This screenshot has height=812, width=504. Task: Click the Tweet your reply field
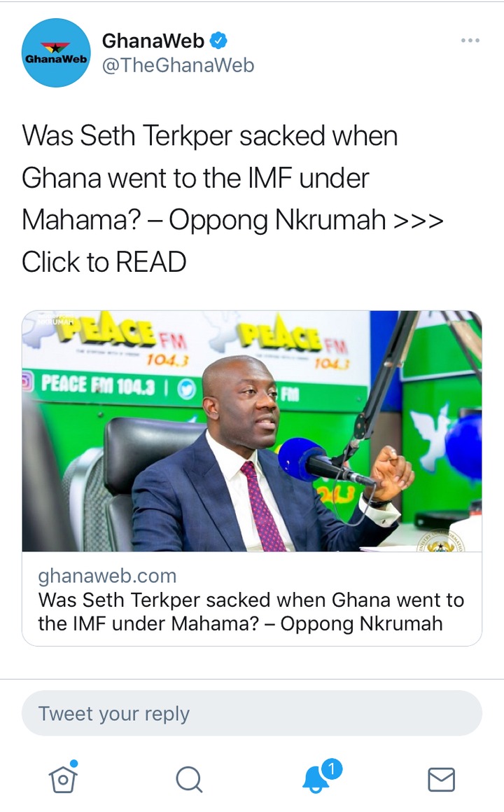(x=251, y=713)
